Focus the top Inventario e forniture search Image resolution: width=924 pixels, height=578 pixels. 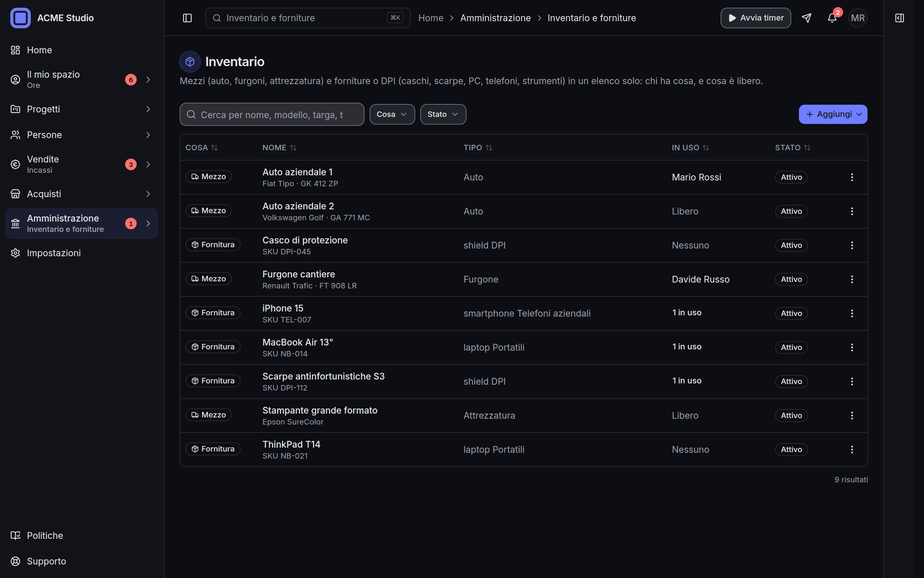pos(308,18)
